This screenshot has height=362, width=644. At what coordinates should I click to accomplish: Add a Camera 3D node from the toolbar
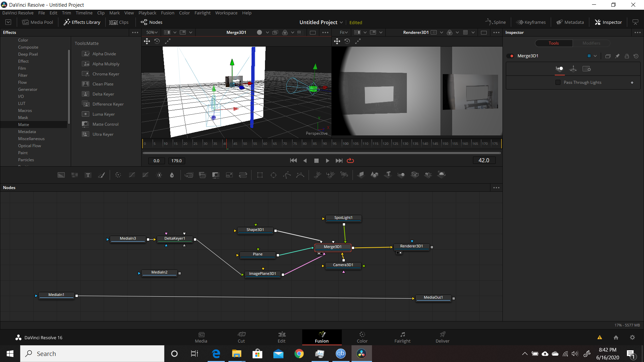point(415,175)
